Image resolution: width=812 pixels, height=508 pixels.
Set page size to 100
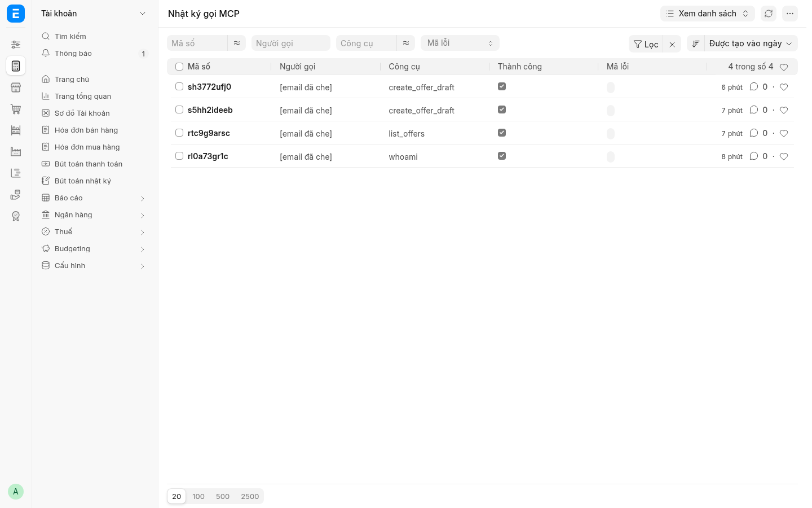pos(198,497)
